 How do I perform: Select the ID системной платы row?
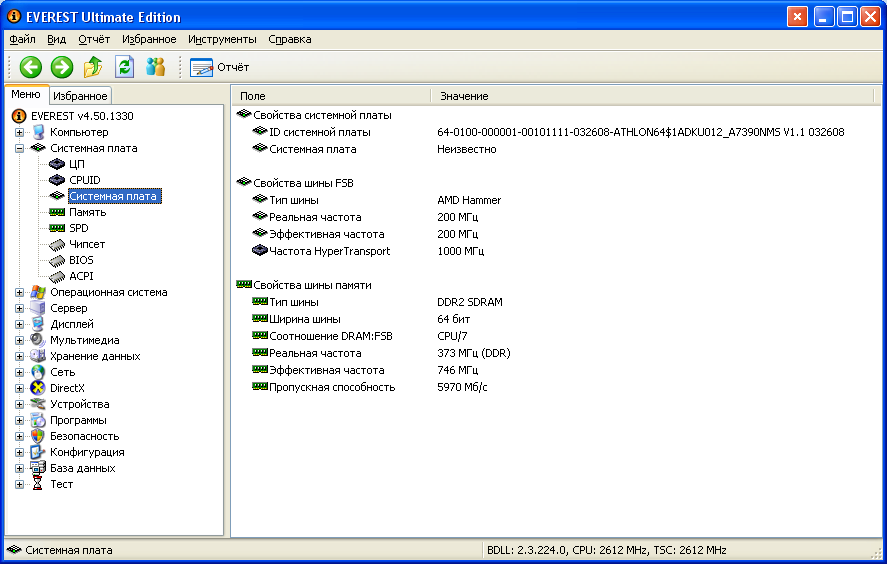tap(557, 132)
